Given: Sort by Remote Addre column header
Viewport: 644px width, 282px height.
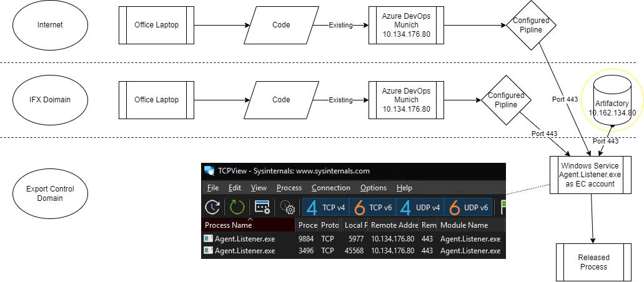Looking at the screenshot, I should (393, 225).
